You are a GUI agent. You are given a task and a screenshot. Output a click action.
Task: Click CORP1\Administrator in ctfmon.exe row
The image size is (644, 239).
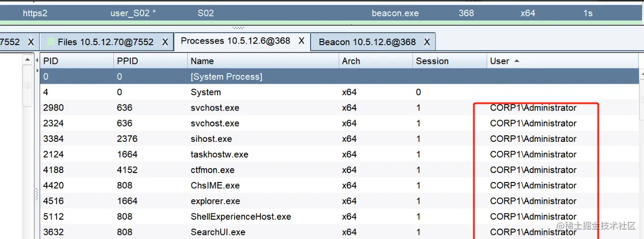534,170
